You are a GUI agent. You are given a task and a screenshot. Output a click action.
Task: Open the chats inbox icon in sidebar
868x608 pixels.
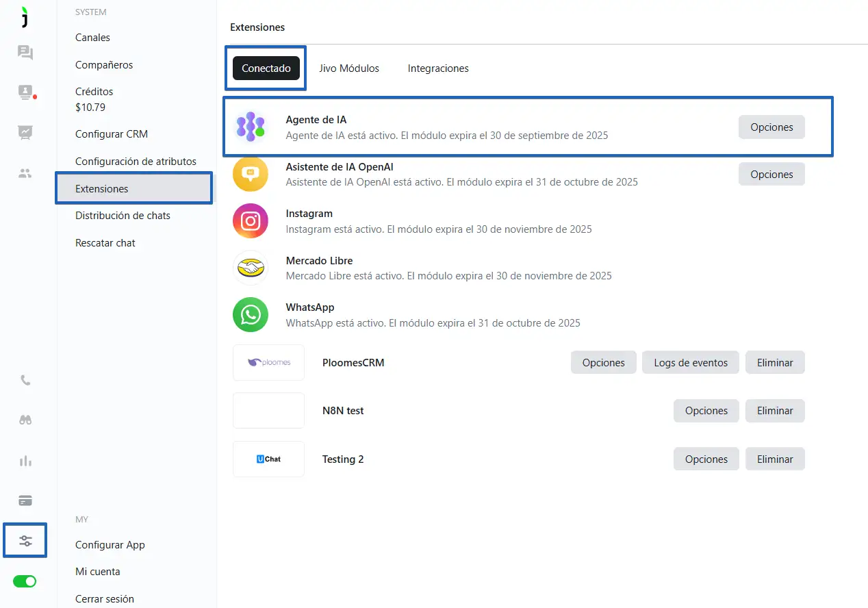[x=25, y=53]
